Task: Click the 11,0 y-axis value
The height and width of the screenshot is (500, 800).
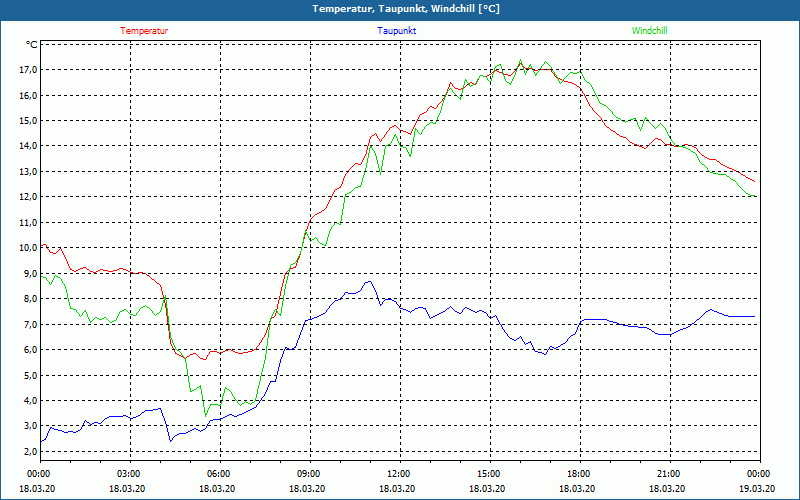Action: point(29,222)
